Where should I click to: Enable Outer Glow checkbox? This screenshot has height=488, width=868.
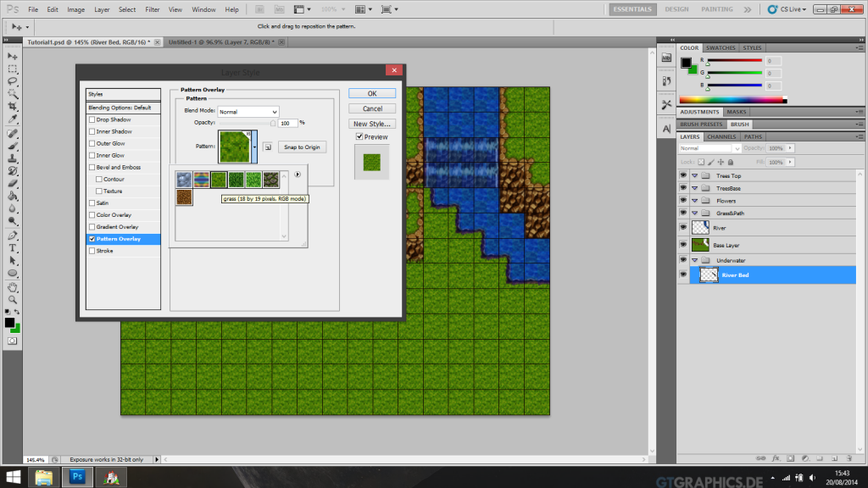click(92, 143)
